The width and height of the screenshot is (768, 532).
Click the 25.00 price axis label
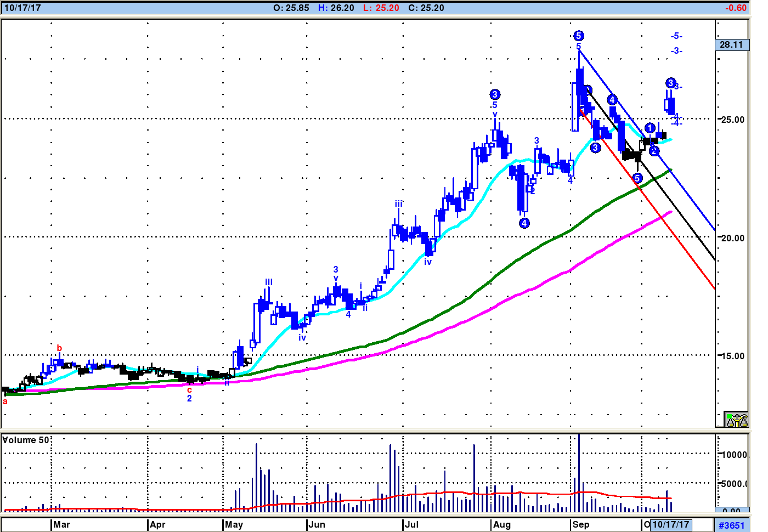733,120
